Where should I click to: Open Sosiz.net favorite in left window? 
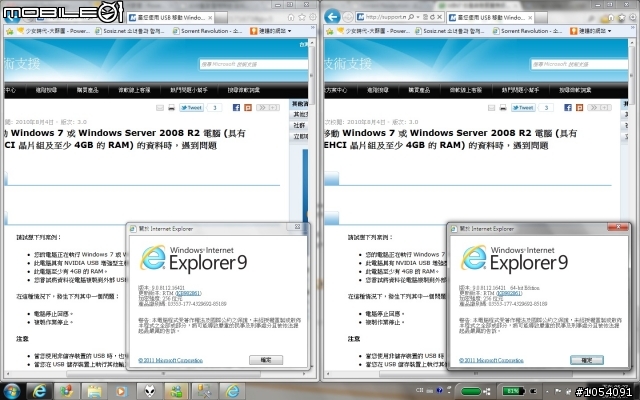(130, 31)
